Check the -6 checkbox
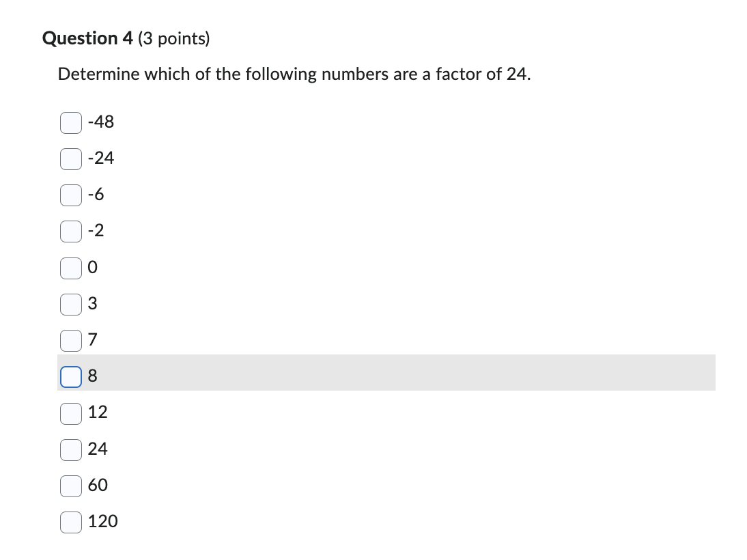Screen dimensions: 747x560 click(x=71, y=195)
